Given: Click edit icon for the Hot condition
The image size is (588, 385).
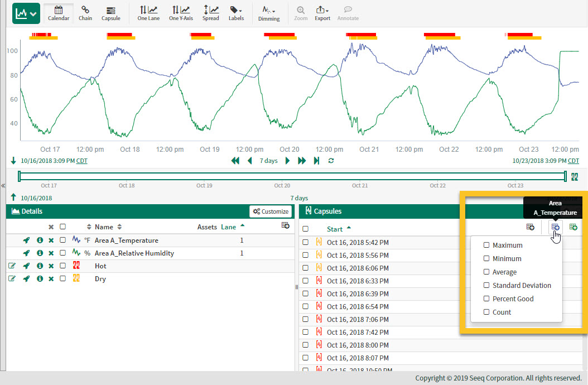Looking at the screenshot, I should (12, 266).
